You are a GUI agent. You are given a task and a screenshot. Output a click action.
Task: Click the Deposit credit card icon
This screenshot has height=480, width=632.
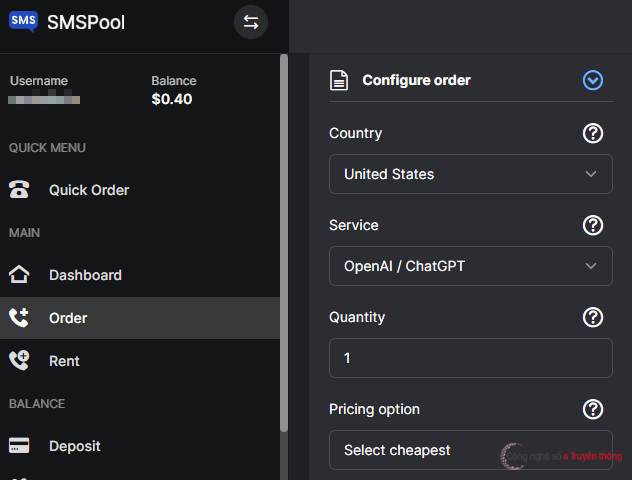tap(19, 446)
